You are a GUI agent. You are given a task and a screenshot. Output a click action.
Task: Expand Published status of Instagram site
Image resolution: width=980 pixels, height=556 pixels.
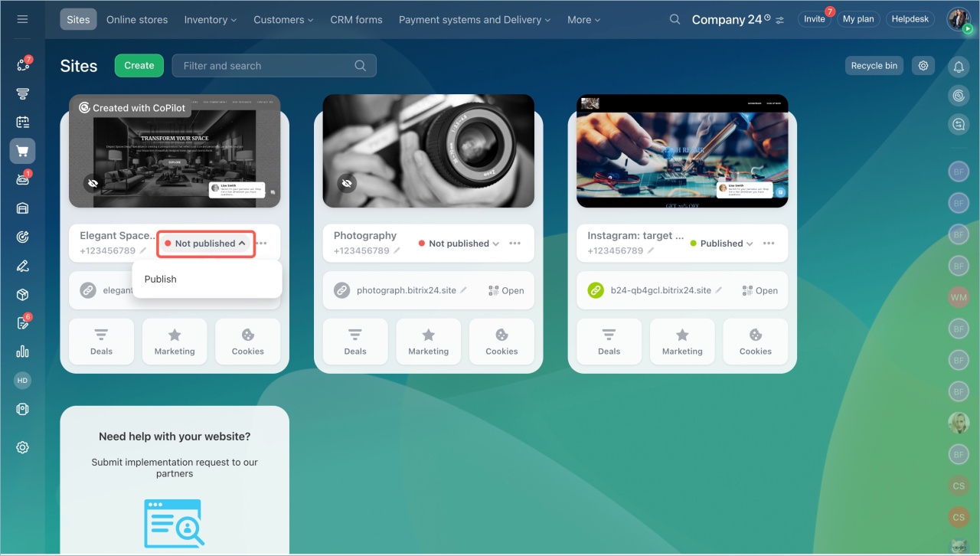point(721,244)
